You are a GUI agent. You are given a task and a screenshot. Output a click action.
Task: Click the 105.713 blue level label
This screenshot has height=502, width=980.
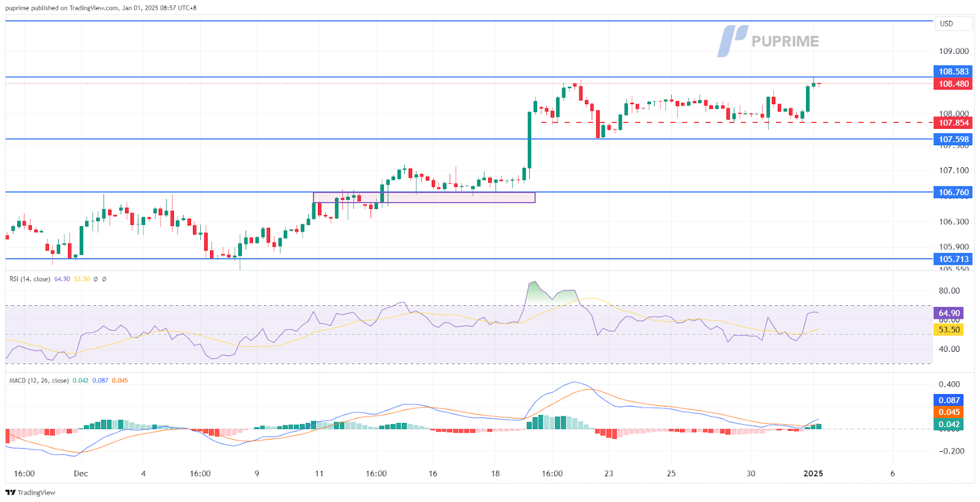coord(954,259)
